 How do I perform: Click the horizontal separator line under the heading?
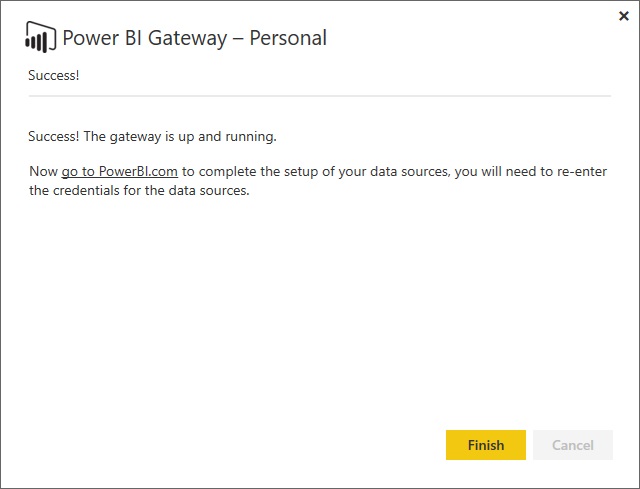coord(320,96)
